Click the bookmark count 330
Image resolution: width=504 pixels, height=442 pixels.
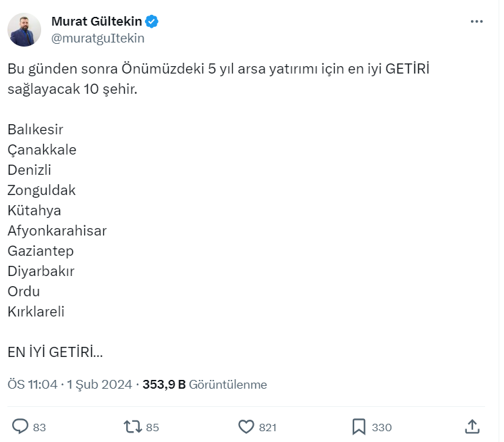(382, 427)
